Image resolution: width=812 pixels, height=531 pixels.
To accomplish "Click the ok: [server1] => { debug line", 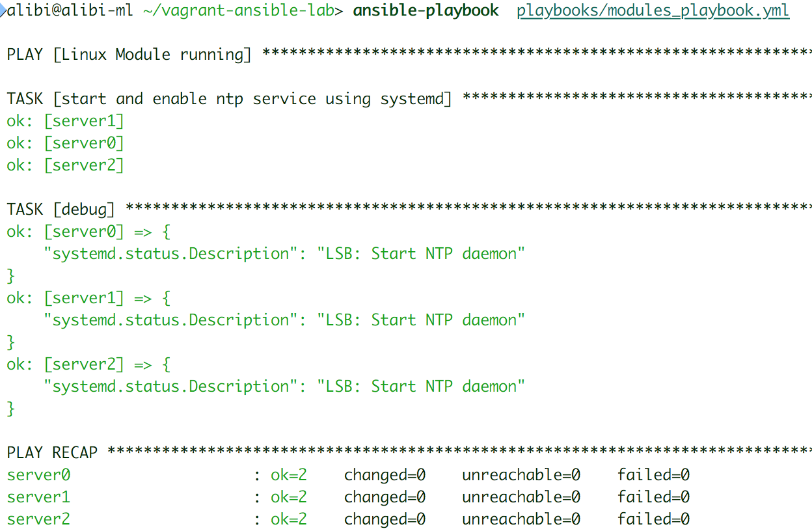I will (88, 298).
